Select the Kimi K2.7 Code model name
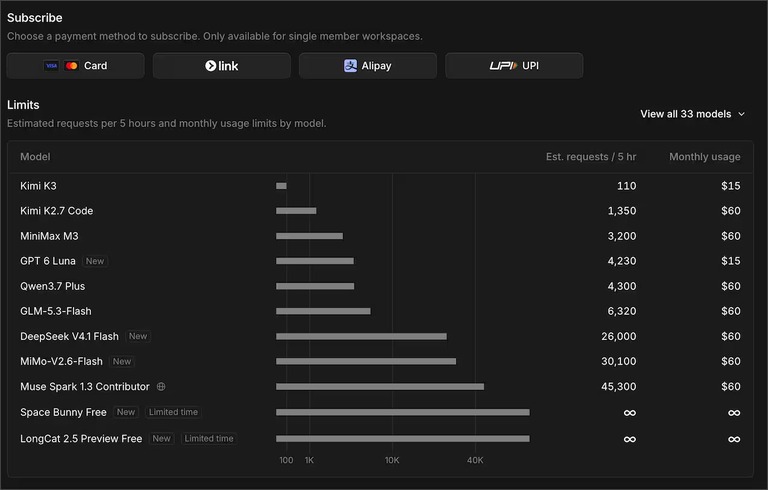Viewport: 768px width, 490px height. tap(56, 211)
